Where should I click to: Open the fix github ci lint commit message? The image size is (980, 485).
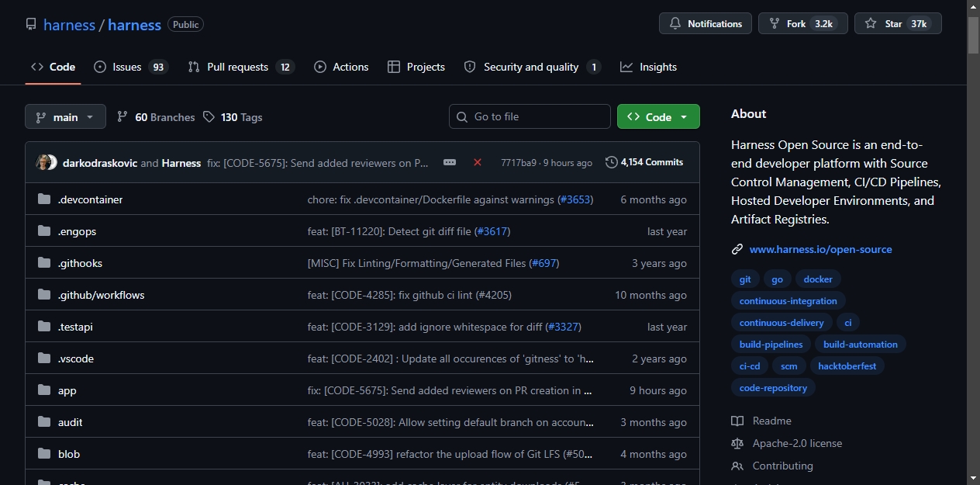click(409, 295)
